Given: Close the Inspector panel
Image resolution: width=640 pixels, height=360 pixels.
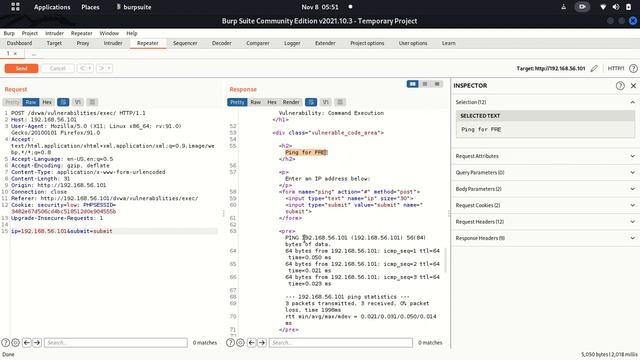Looking at the screenshot, I should pyautogui.click(x=633, y=85).
